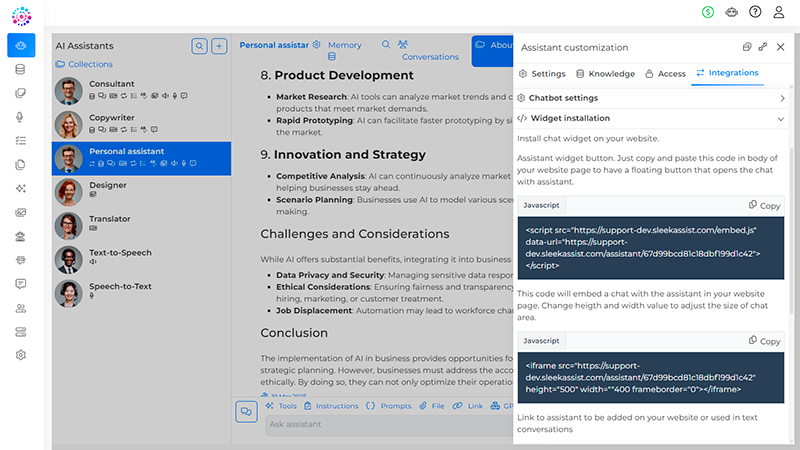The height and width of the screenshot is (450, 800).
Task: Open the settings gear in left sidebar
Action: coord(20,355)
